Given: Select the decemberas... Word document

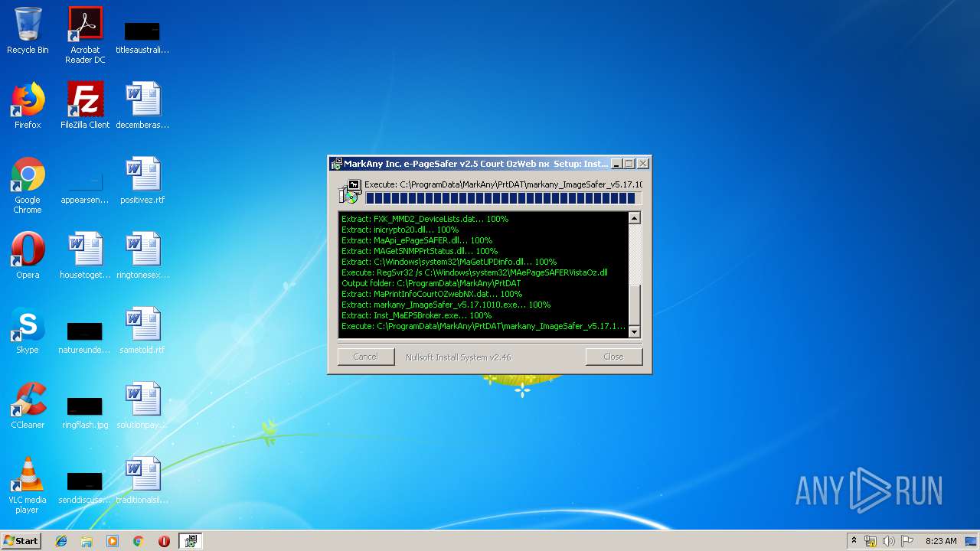Looking at the screenshot, I should click(142, 106).
